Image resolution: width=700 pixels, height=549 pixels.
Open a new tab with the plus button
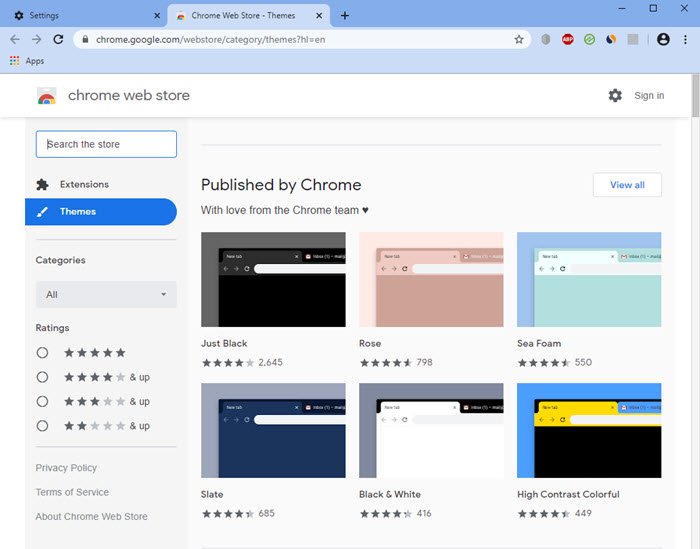click(x=345, y=16)
